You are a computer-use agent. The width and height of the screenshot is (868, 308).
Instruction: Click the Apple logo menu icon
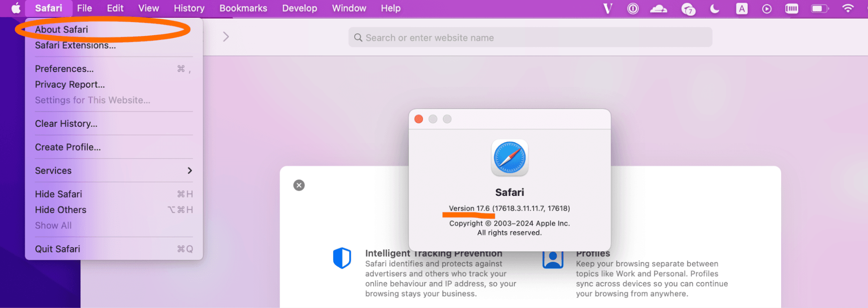[16, 8]
